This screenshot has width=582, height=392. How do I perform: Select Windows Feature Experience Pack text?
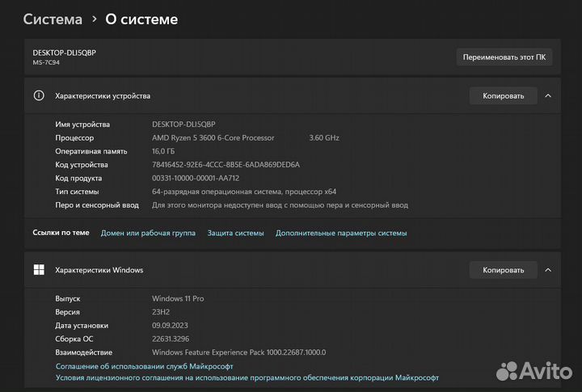click(239, 352)
